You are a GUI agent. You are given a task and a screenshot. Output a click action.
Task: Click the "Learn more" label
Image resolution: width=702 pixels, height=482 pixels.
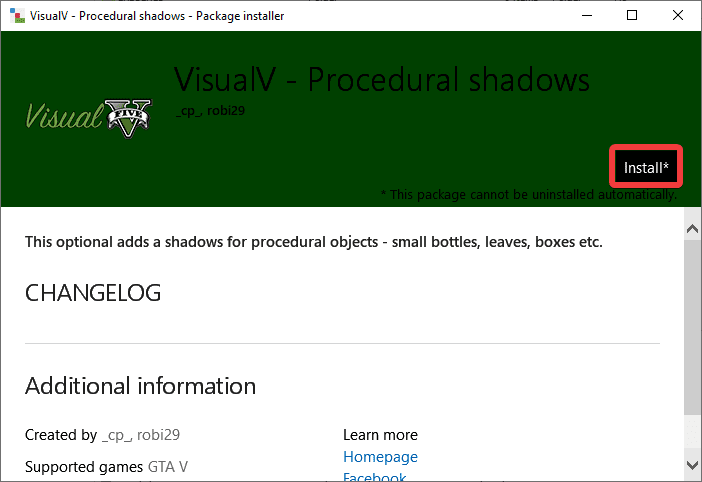pos(380,435)
